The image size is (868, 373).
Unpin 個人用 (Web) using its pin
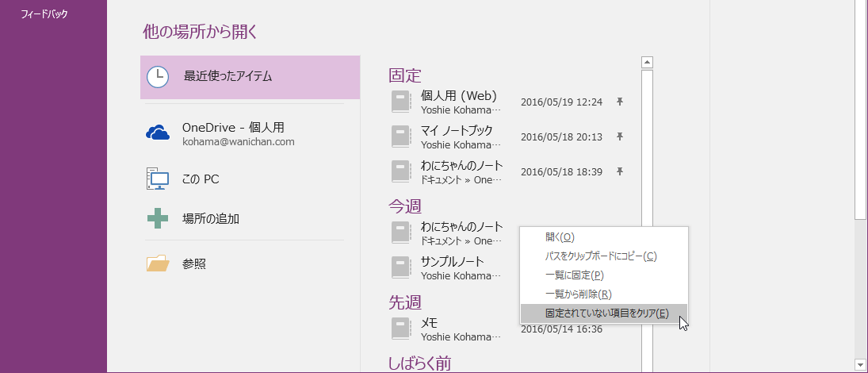coord(620,102)
